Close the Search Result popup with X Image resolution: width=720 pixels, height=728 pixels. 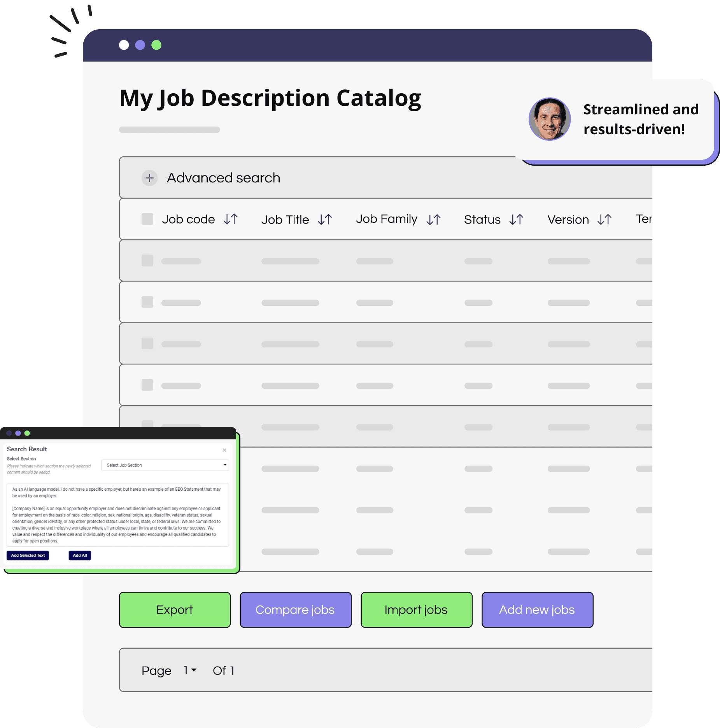224,450
